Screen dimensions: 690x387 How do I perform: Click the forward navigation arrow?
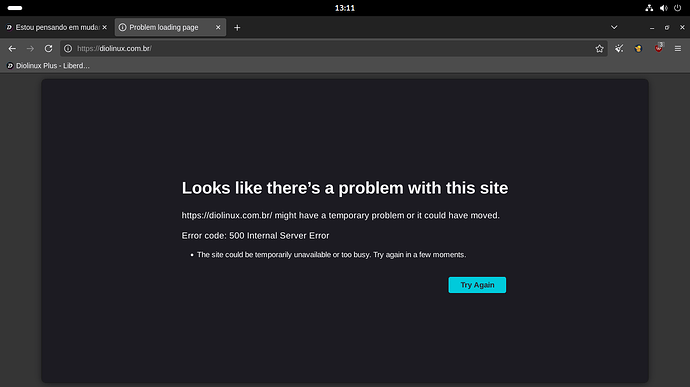(30, 48)
